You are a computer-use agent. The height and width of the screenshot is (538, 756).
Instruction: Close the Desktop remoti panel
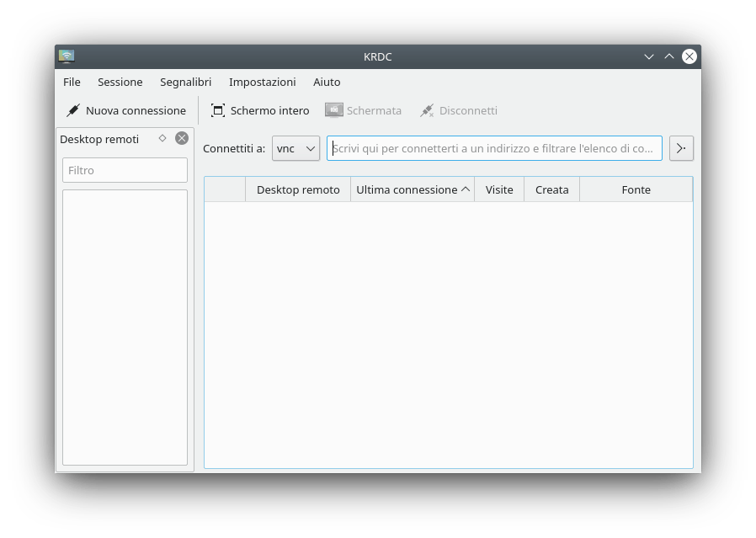(182, 138)
